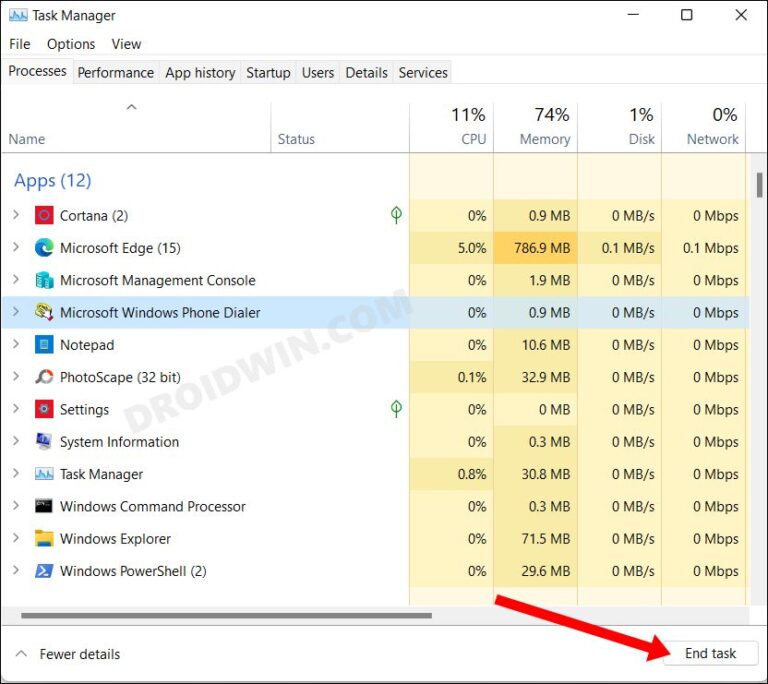The width and height of the screenshot is (768, 684).
Task: Expand the Microsoft Edge (15) group
Action: click(16, 247)
